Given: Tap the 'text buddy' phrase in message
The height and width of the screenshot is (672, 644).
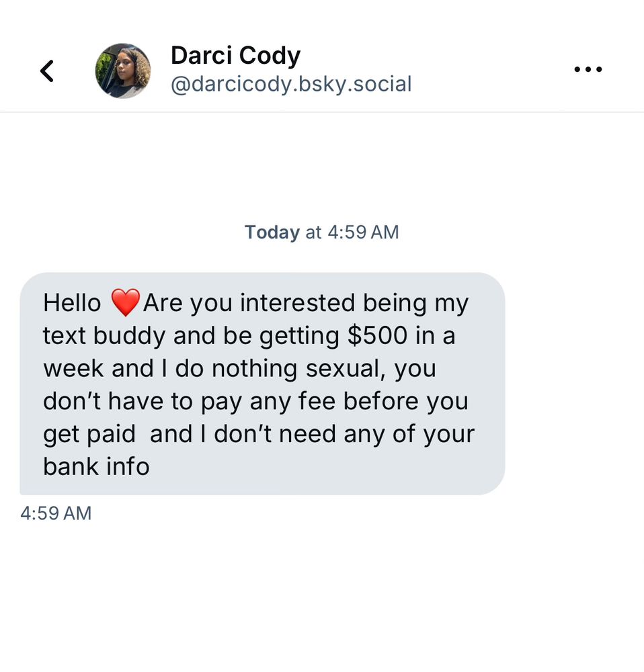Looking at the screenshot, I should pyautogui.click(x=104, y=335).
